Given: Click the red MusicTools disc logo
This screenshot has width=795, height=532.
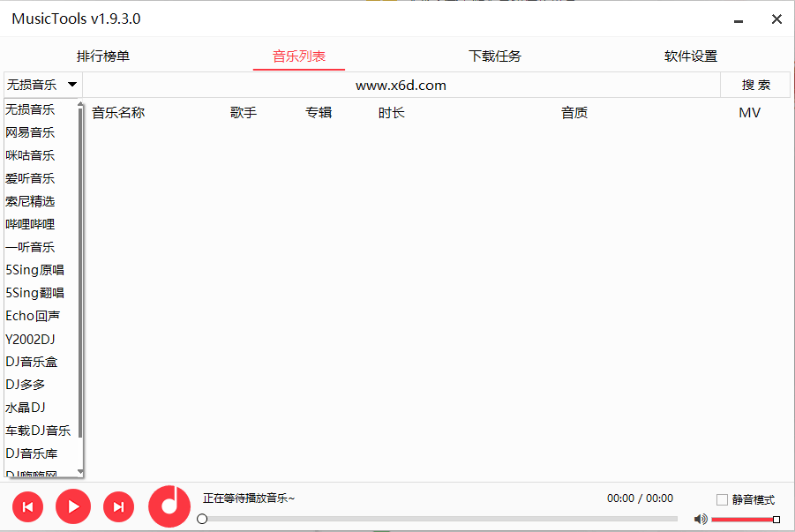Looking at the screenshot, I should tap(168, 506).
